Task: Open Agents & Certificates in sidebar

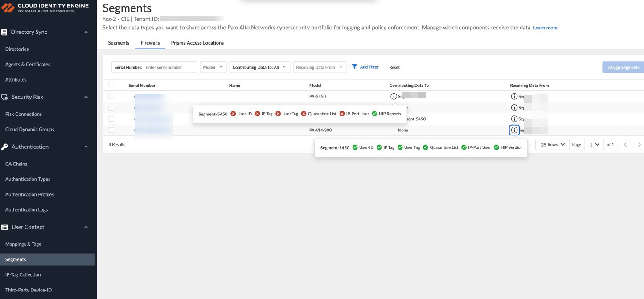Action: pos(28,64)
